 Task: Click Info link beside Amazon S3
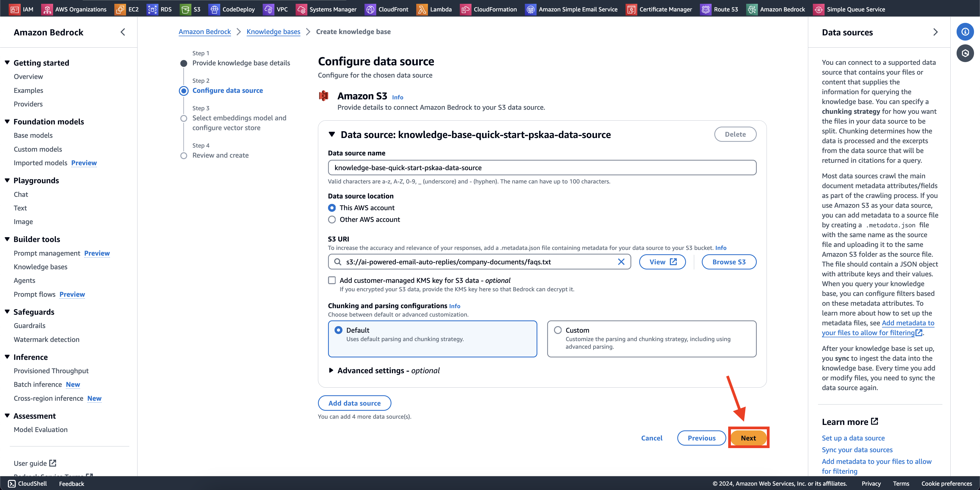[x=397, y=97]
